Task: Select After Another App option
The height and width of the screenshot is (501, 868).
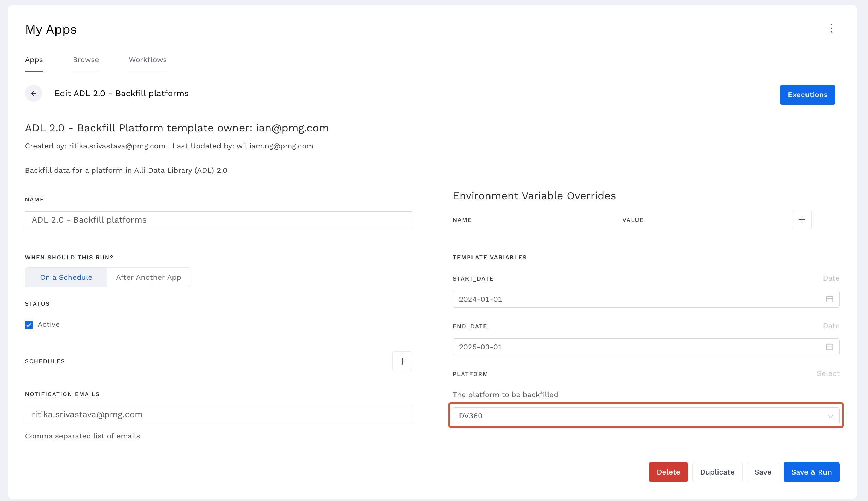Action: click(148, 277)
